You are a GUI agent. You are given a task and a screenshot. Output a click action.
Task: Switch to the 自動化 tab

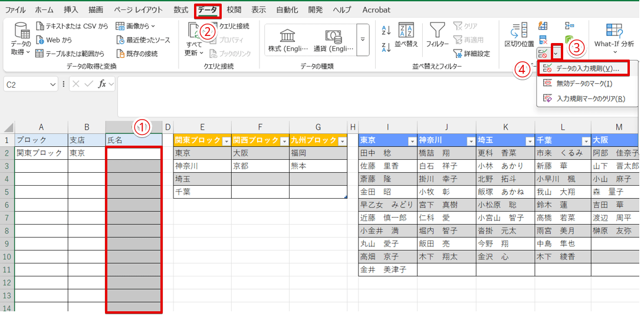click(x=287, y=10)
